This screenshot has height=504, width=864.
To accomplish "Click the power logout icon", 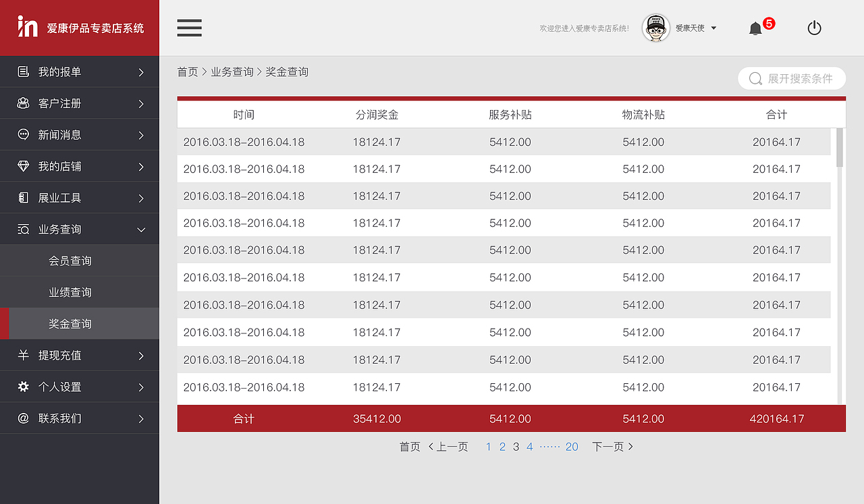I will pyautogui.click(x=814, y=28).
